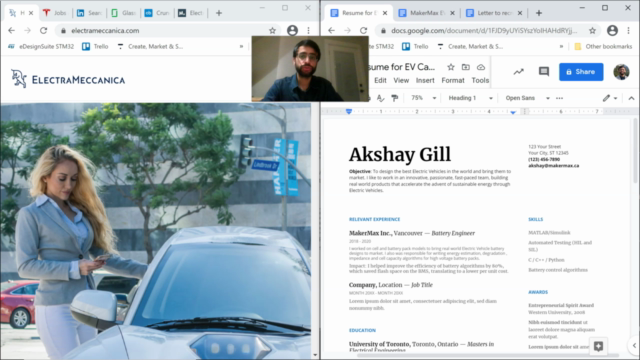The height and width of the screenshot is (360, 640).
Task: Select the paint format tool
Action: [x=394, y=98]
